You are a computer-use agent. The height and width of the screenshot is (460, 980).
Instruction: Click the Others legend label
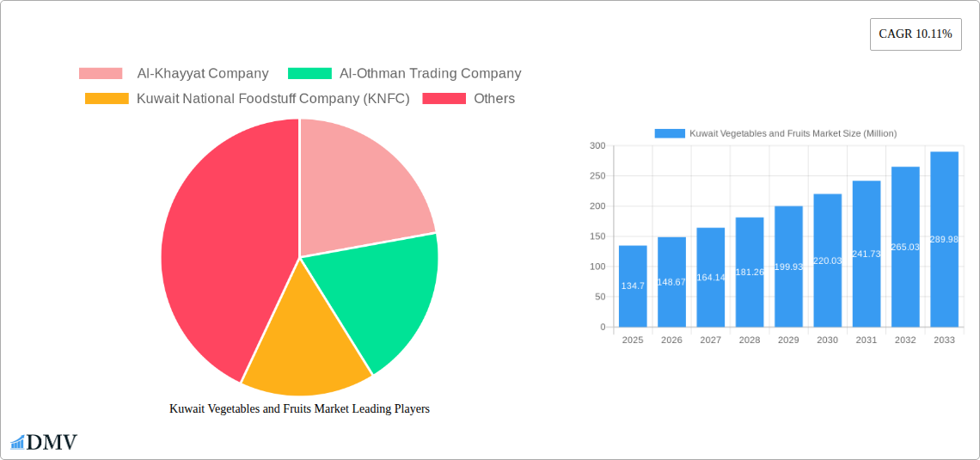point(494,99)
